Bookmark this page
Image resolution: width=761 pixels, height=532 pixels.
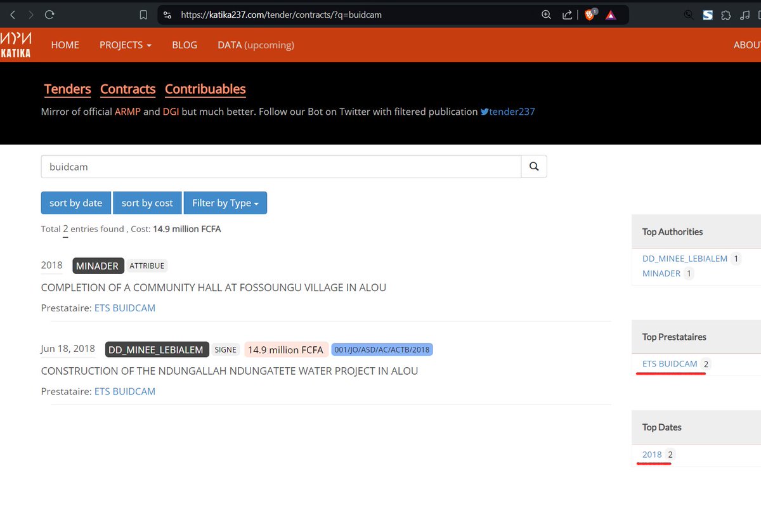143,15
